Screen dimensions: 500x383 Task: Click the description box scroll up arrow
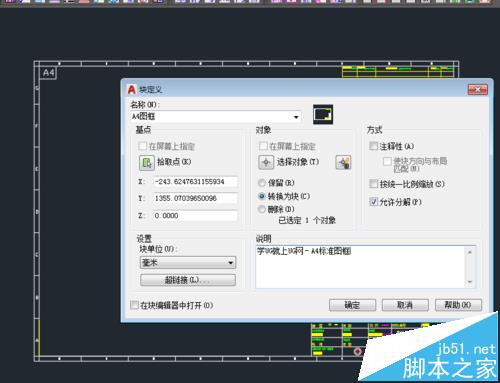470,252
